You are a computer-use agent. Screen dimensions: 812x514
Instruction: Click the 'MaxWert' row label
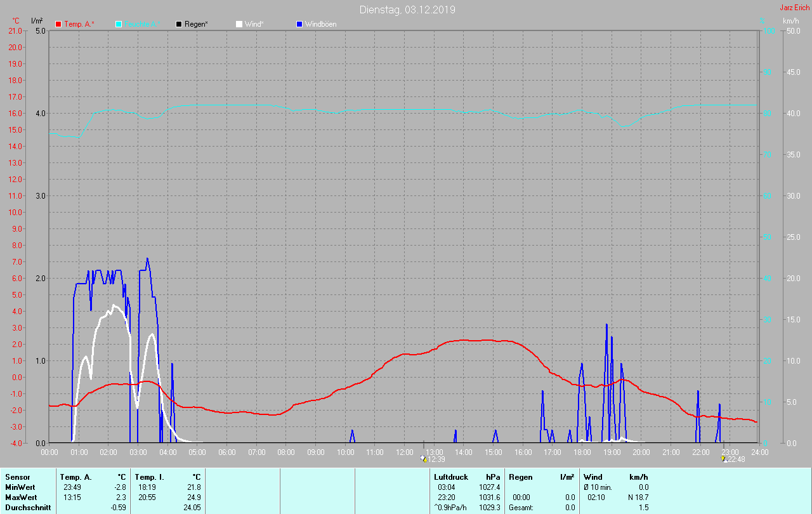[x=21, y=498]
